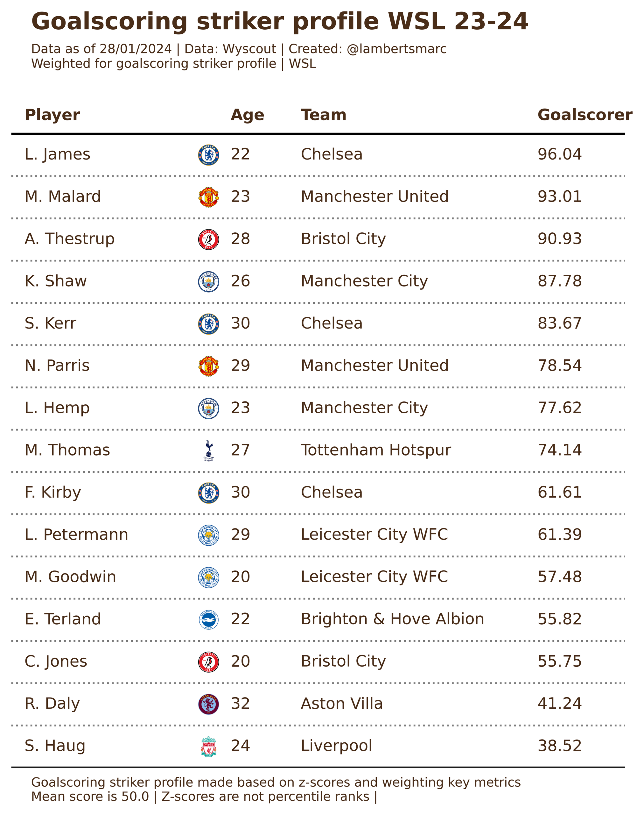Click Leicester City crest beside L. Petermann
Screen dimensions: 644x815
208,535
